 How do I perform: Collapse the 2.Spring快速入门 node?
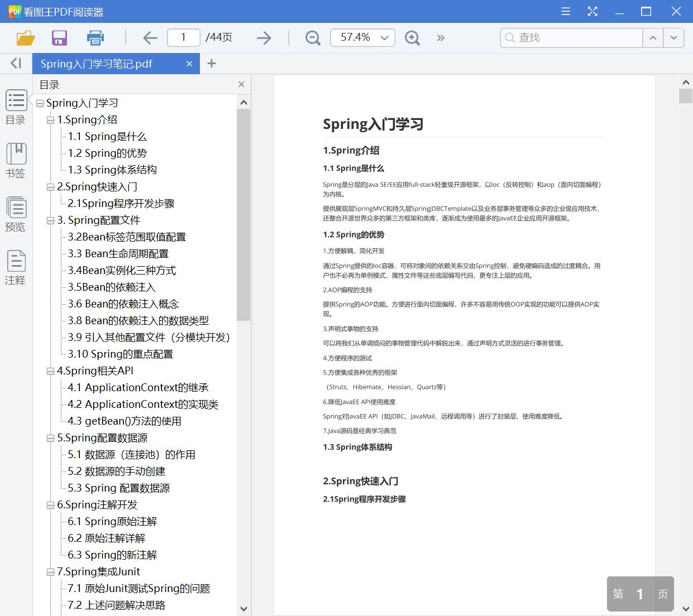(x=51, y=187)
